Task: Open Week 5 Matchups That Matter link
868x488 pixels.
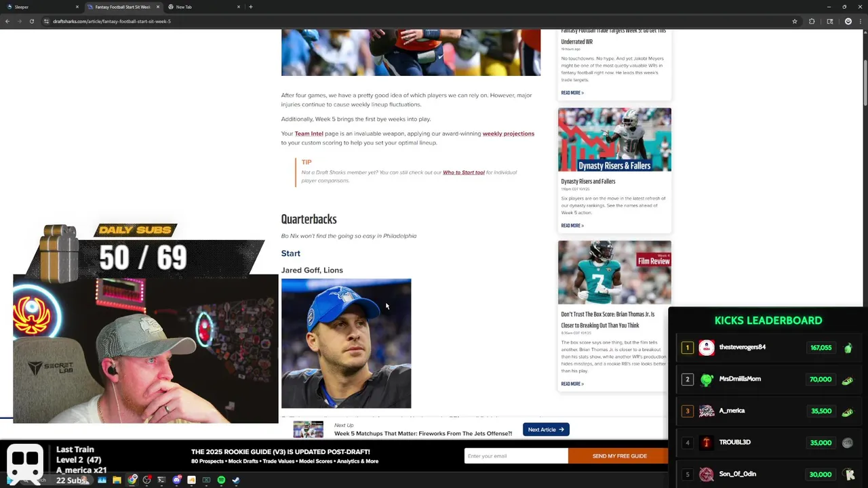Action: click(x=422, y=434)
